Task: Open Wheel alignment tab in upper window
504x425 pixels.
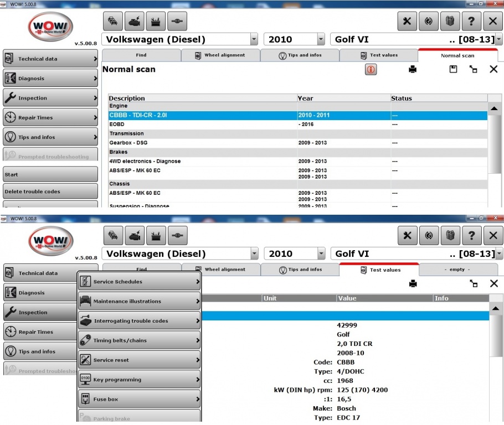Action: (220, 55)
